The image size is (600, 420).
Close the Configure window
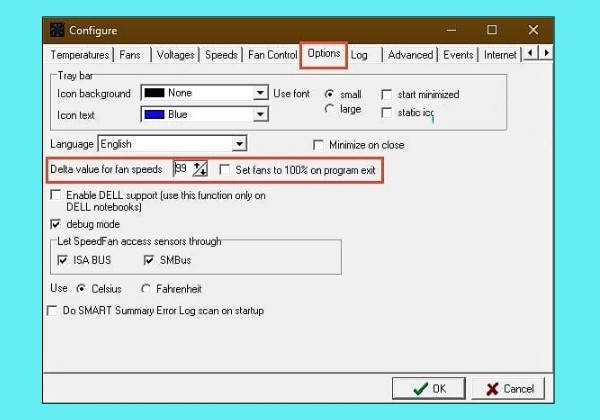[533, 30]
